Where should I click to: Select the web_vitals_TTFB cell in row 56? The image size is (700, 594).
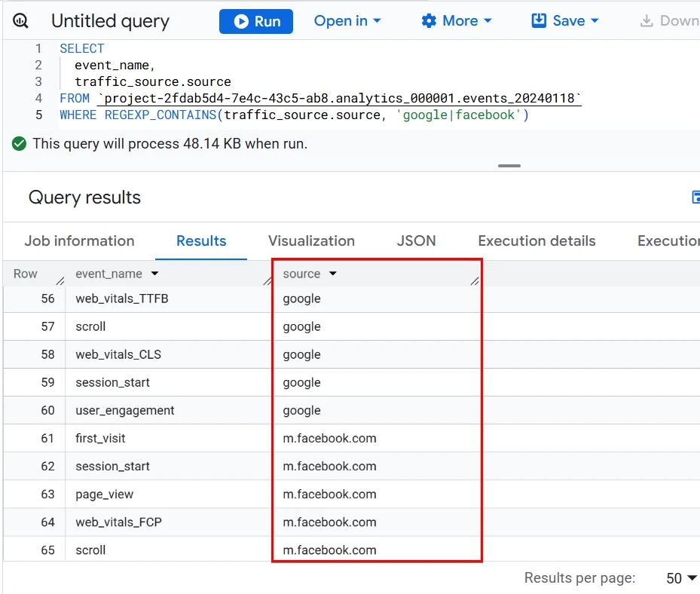point(122,299)
